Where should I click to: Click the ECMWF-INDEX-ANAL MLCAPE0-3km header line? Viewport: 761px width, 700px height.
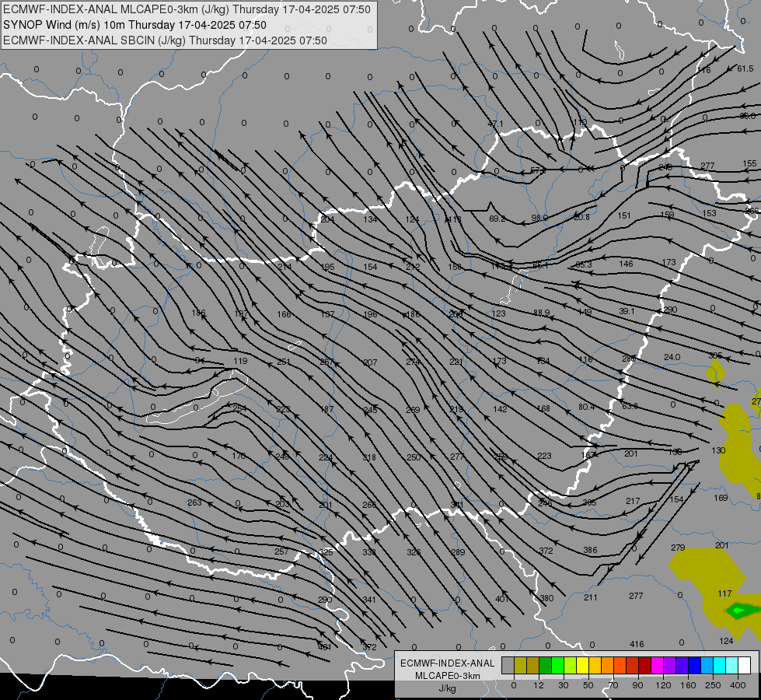187,9
